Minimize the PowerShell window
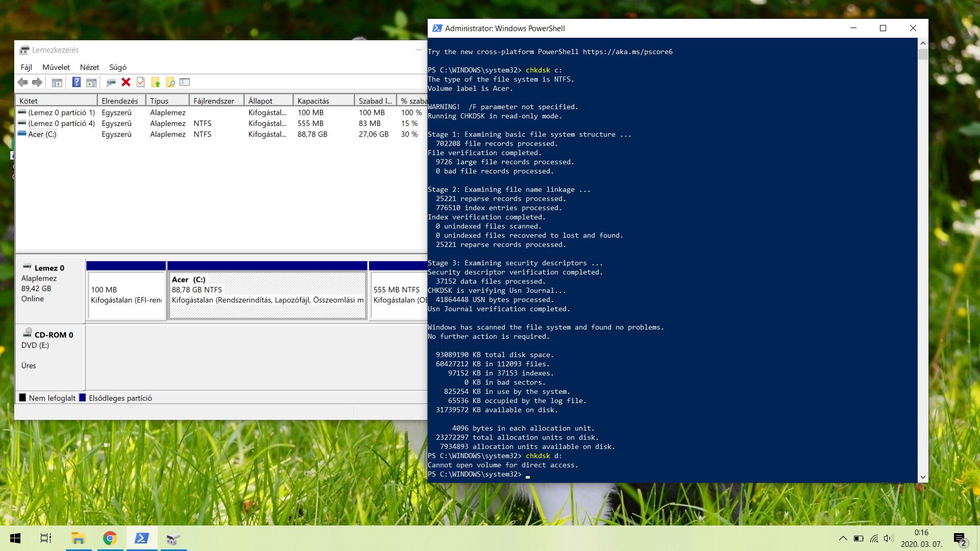This screenshot has height=551, width=980. [853, 28]
